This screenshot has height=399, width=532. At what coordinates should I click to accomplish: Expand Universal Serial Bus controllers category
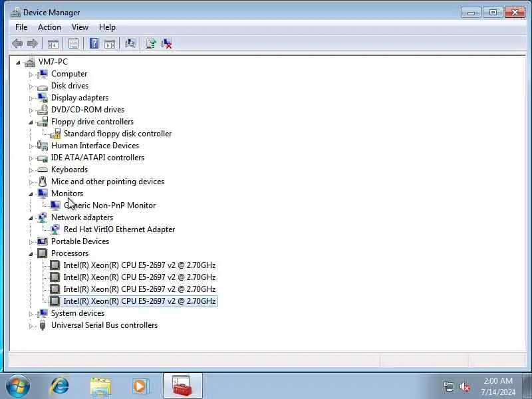(x=31, y=326)
